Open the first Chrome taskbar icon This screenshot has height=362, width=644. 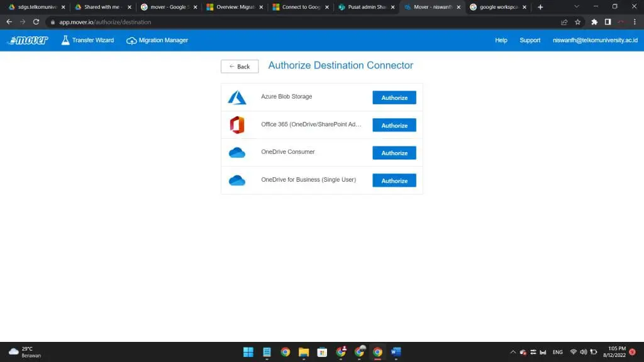point(285,352)
